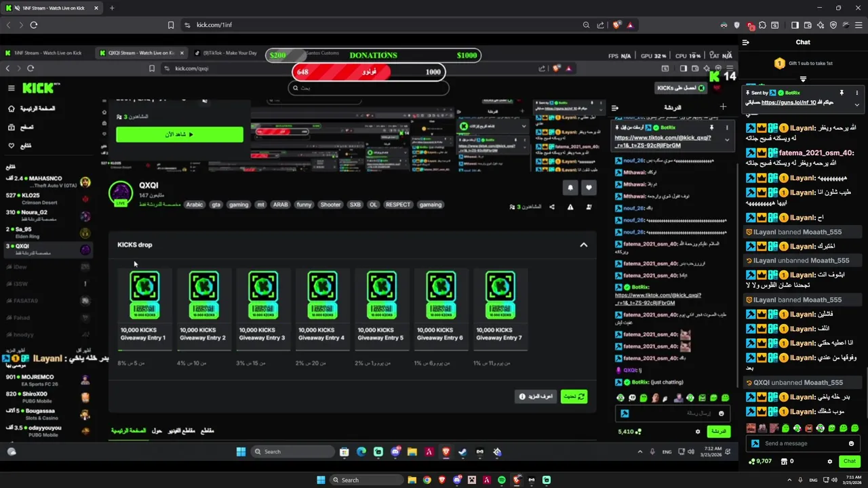This screenshot has height=488, width=868.
Task: Select the Arabic tag under QXQI
Action: (x=195, y=205)
